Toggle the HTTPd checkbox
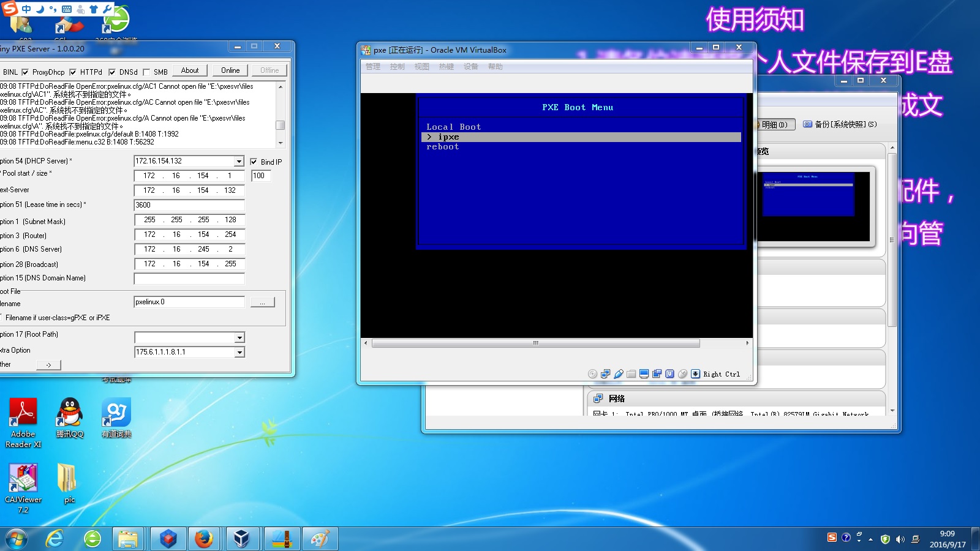 click(73, 72)
